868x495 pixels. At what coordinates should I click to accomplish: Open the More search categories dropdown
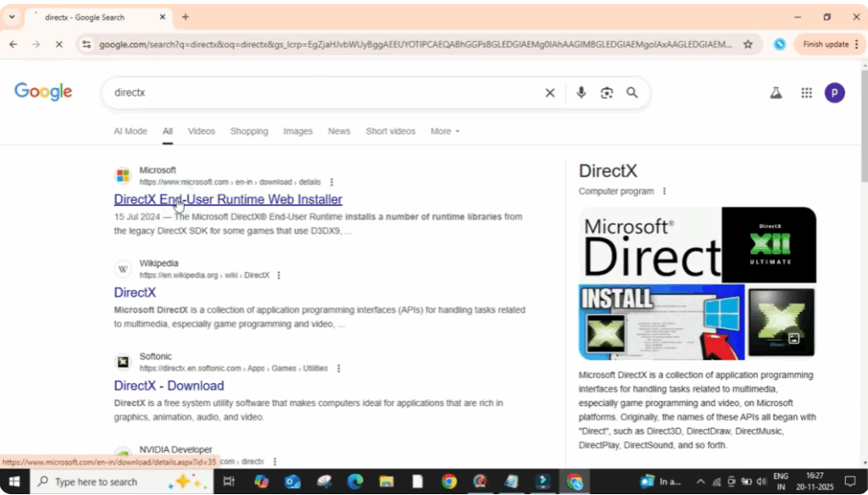click(x=443, y=131)
